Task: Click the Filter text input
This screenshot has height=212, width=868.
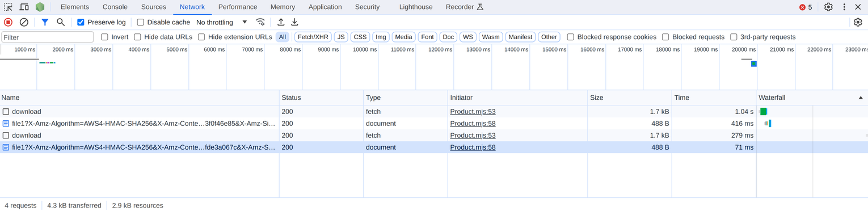Action: (x=48, y=37)
